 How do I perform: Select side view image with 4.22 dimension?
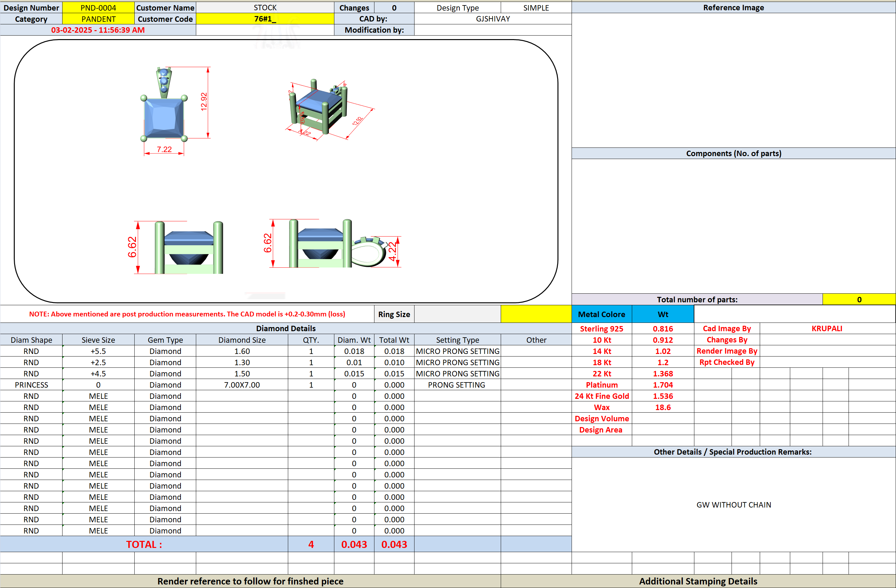[332, 244]
